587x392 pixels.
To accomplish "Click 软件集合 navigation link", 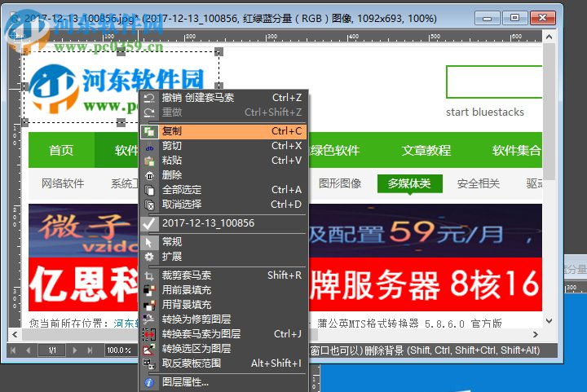I will [x=517, y=151].
